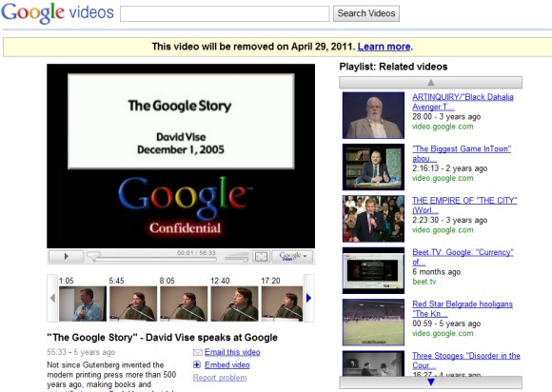Click the Report problem link
This screenshot has height=392, width=552.
pyautogui.click(x=220, y=378)
